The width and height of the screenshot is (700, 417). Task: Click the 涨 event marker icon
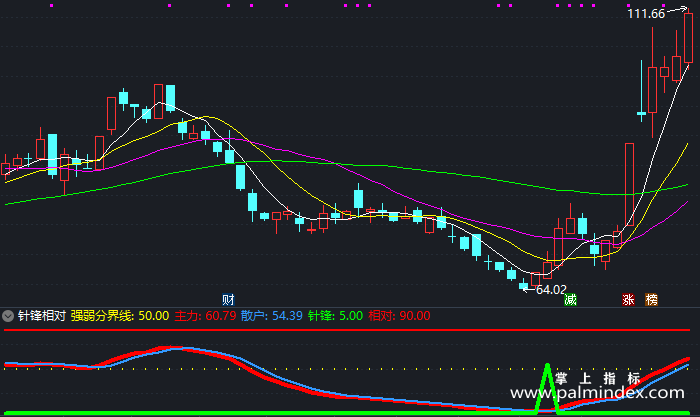click(629, 299)
